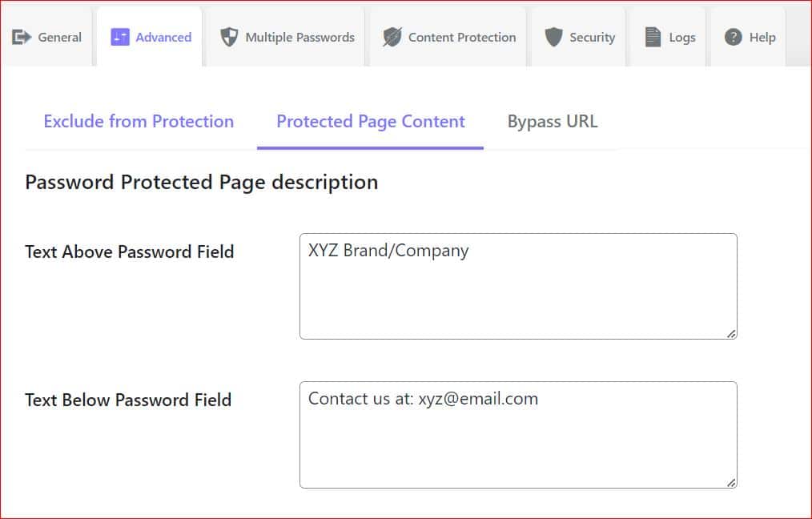Click the shield icon on the Security tab

(x=554, y=36)
